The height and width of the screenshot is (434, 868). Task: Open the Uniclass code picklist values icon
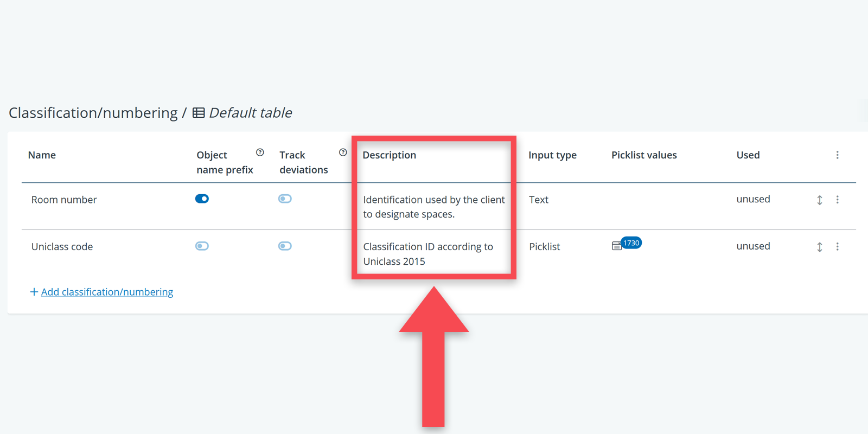click(x=616, y=246)
